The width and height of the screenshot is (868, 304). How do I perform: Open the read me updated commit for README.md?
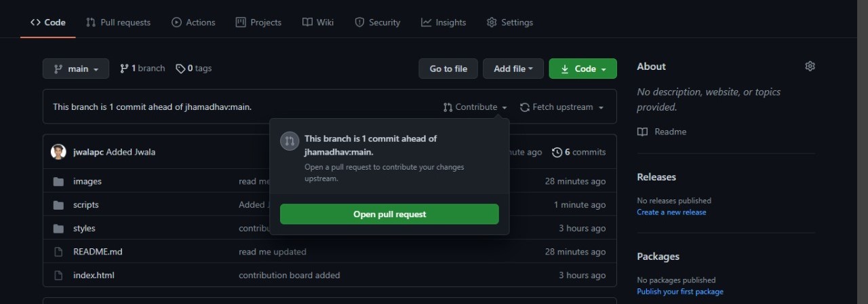pos(273,252)
